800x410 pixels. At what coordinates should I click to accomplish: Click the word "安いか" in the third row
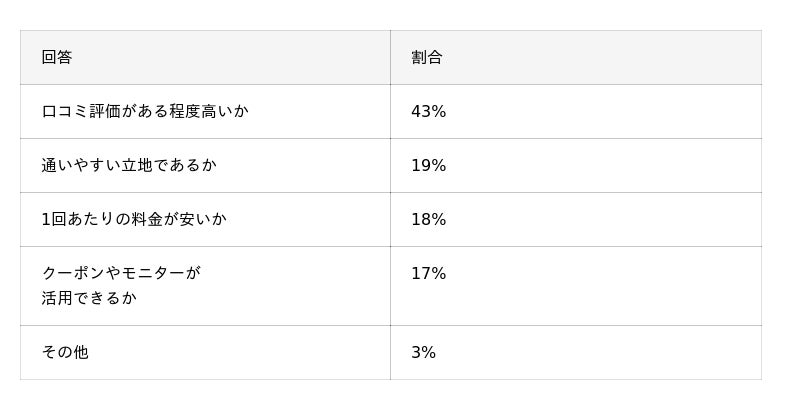point(202,220)
